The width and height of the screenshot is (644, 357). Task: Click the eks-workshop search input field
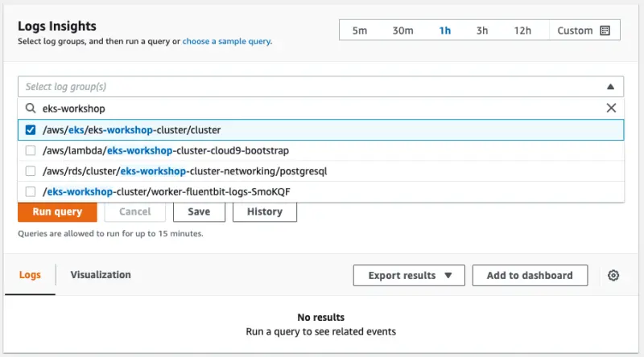(x=314, y=108)
